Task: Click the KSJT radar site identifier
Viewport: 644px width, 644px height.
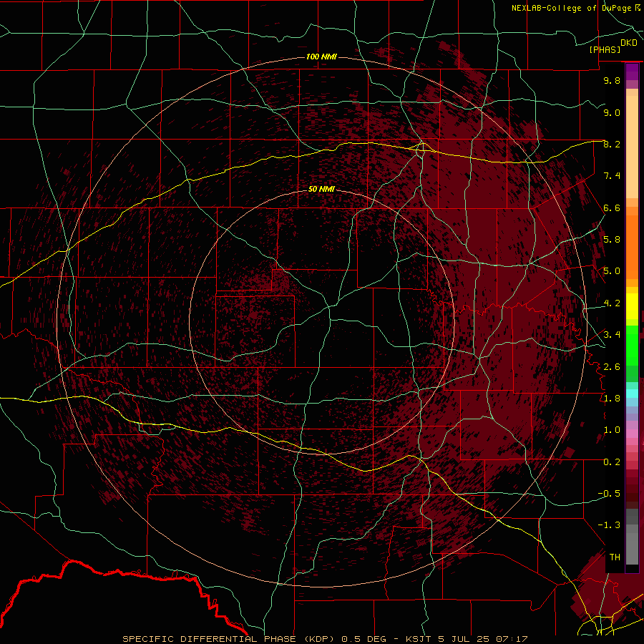Action: (x=419, y=639)
